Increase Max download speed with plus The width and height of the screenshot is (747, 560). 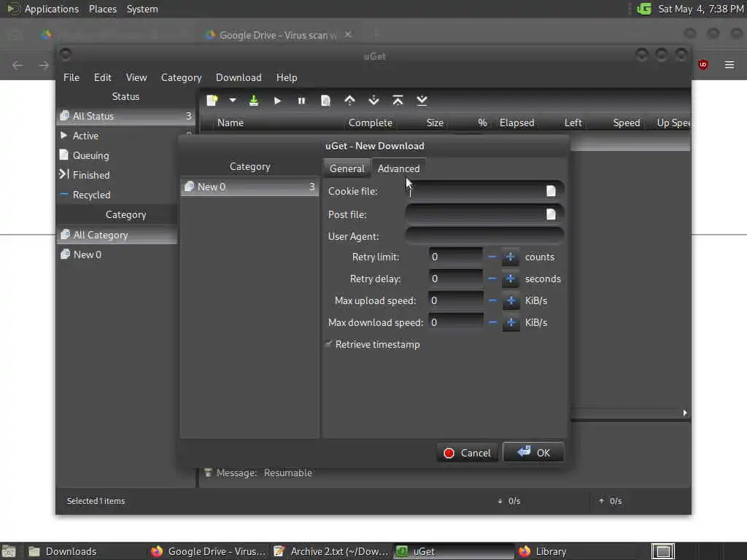510,322
